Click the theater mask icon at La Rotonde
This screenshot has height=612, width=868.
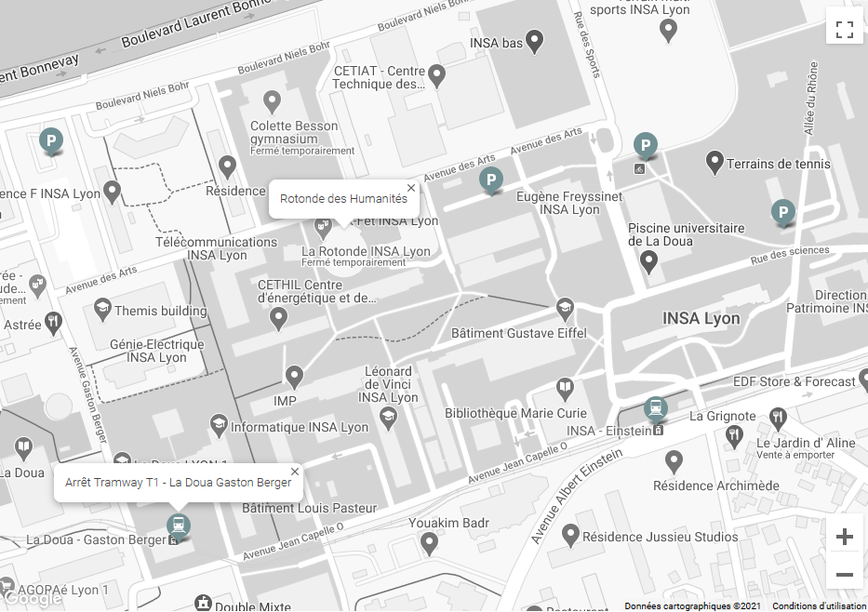(322, 226)
